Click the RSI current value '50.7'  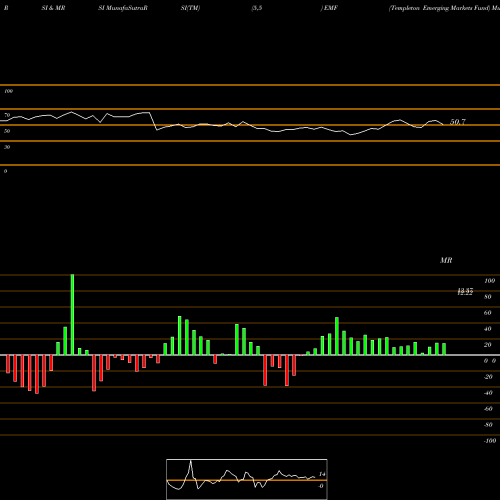(x=458, y=122)
